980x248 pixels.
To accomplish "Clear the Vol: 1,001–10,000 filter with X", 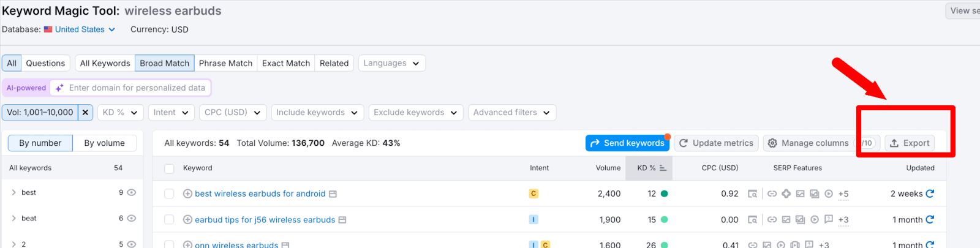I will 86,113.
